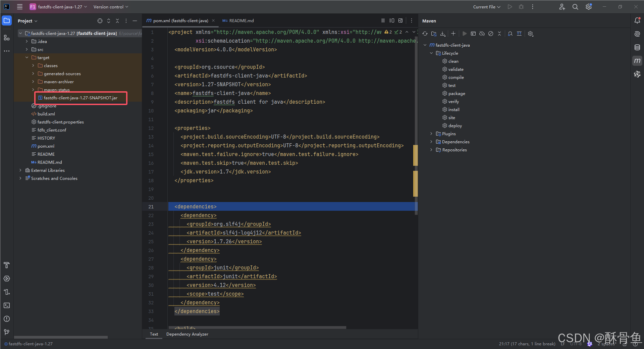The image size is (644, 349).
Task: Toggle show Maven dependencies diagram
Action: tap(519, 34)
